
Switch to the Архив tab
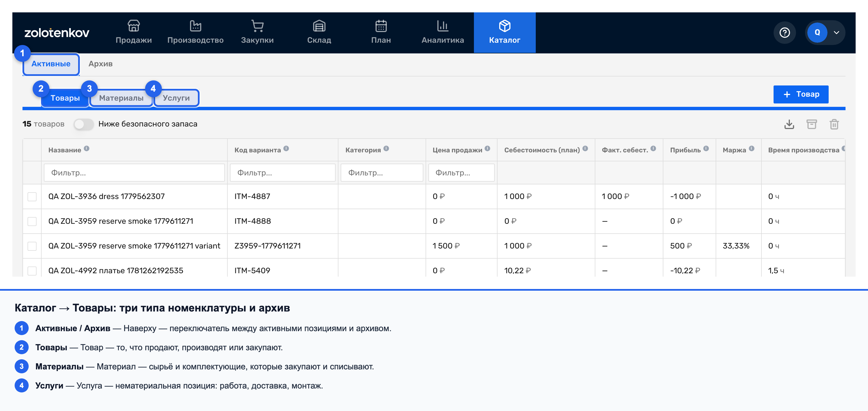[x=100, y=64]
